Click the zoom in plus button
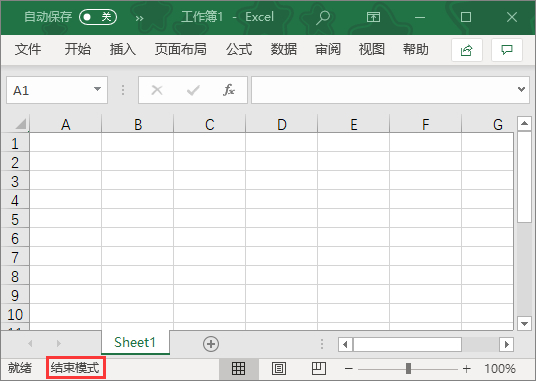Screen dimensions: 536x381 click(x=467, y=368)
